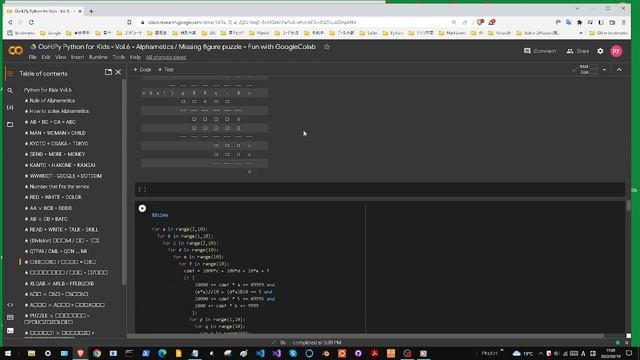
Task: Run the %%time code cell
Action: coord(142,209)
